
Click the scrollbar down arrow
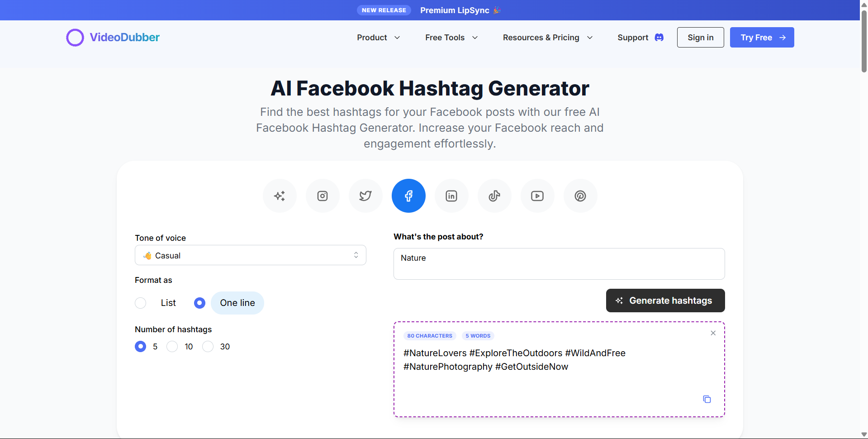click(x=864, y=434)
